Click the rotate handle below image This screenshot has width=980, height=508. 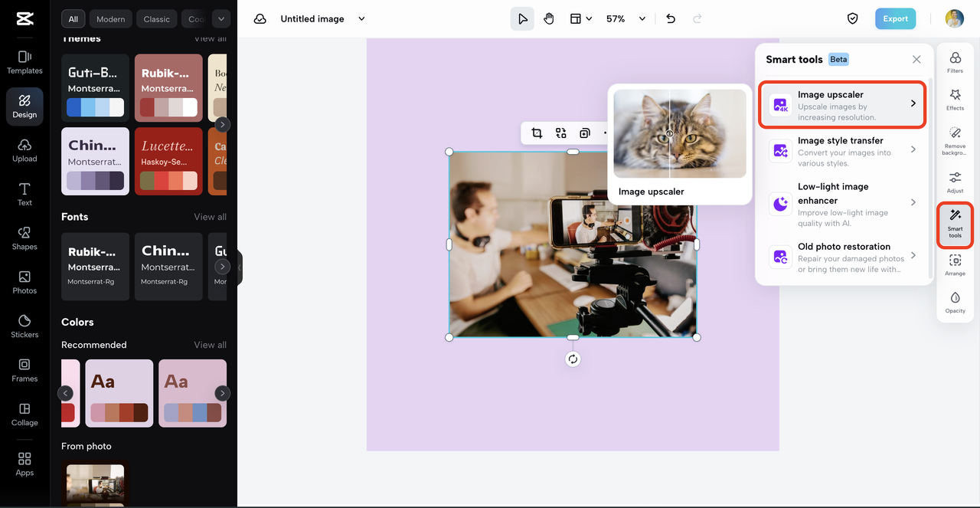tap(573, 359)
